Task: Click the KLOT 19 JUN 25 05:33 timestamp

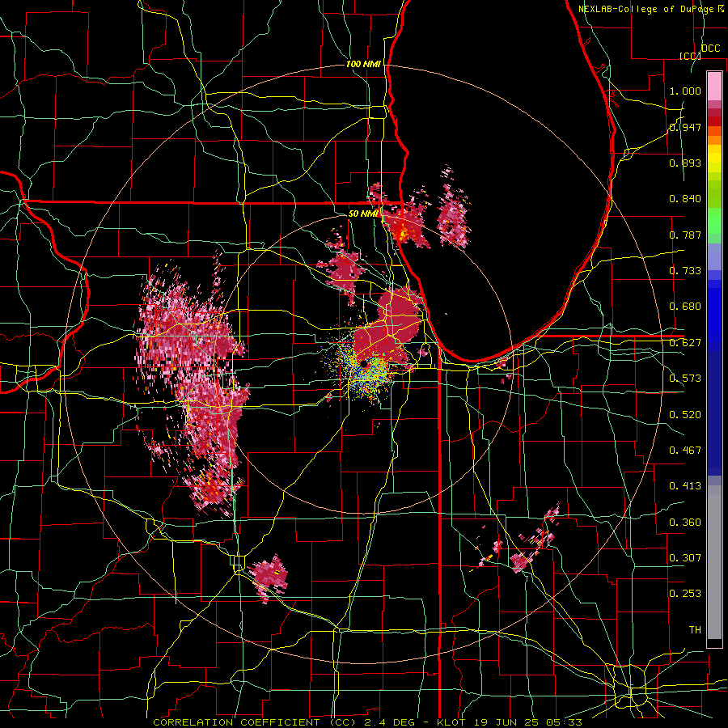Action: 510,722
